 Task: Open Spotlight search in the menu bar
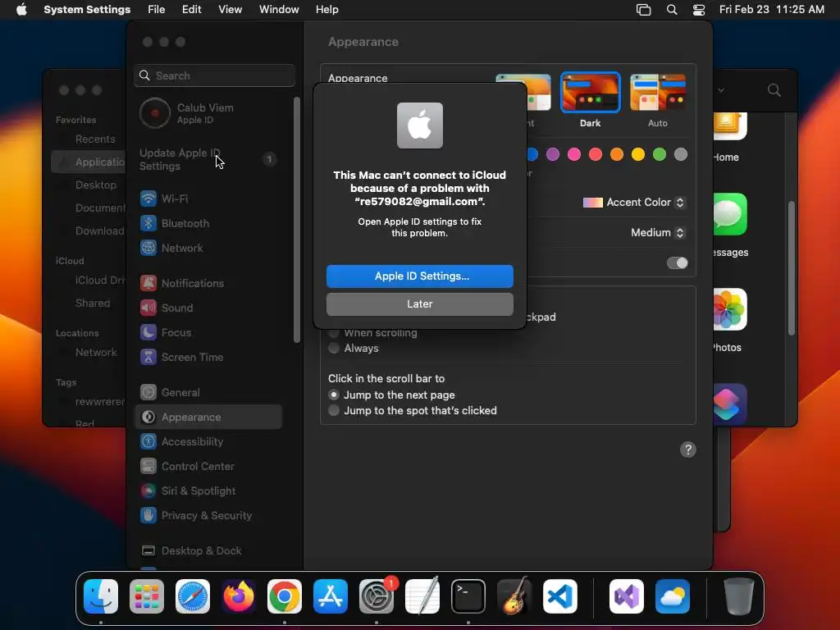672,10
